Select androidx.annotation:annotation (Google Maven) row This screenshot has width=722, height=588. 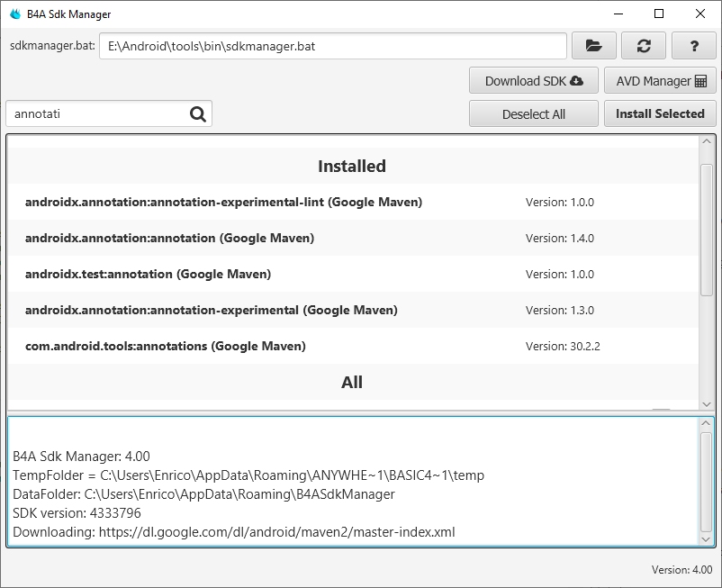[x=353, y=238]
